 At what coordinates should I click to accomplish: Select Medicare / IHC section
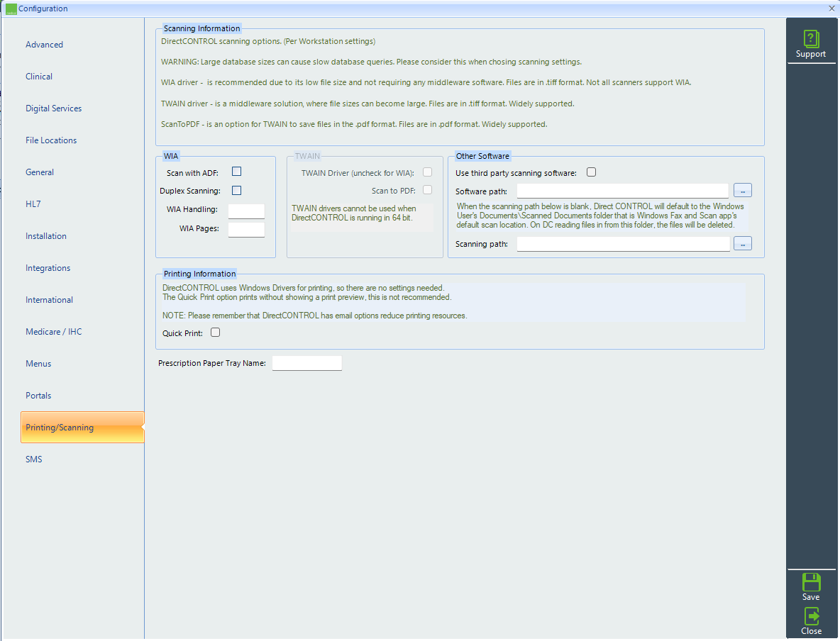click(x=54, y=331)
